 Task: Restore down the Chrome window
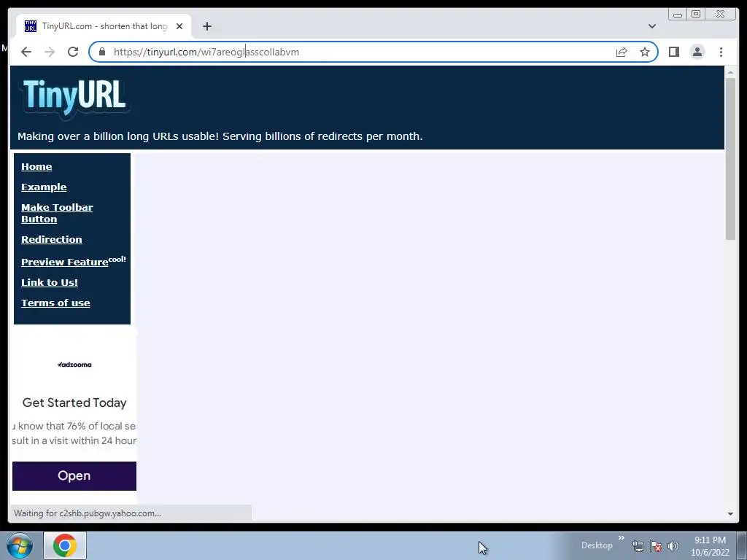[x=695, y=15]
